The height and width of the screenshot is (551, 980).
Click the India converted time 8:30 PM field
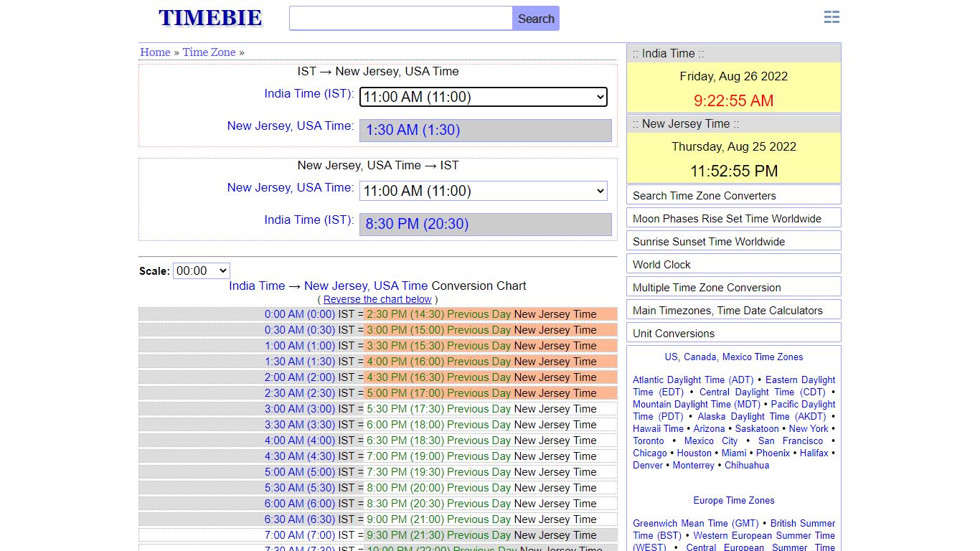coord(486,224)
